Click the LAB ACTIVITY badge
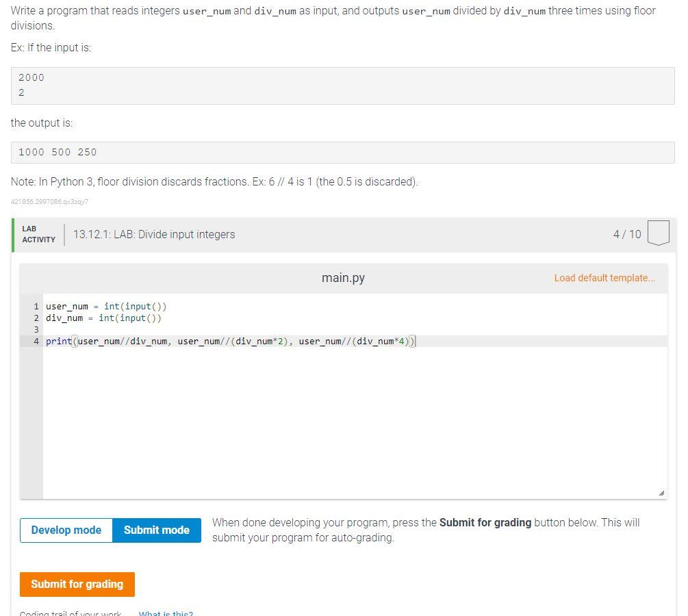Viewport: 688px width, 616px height. click(38, 233)
